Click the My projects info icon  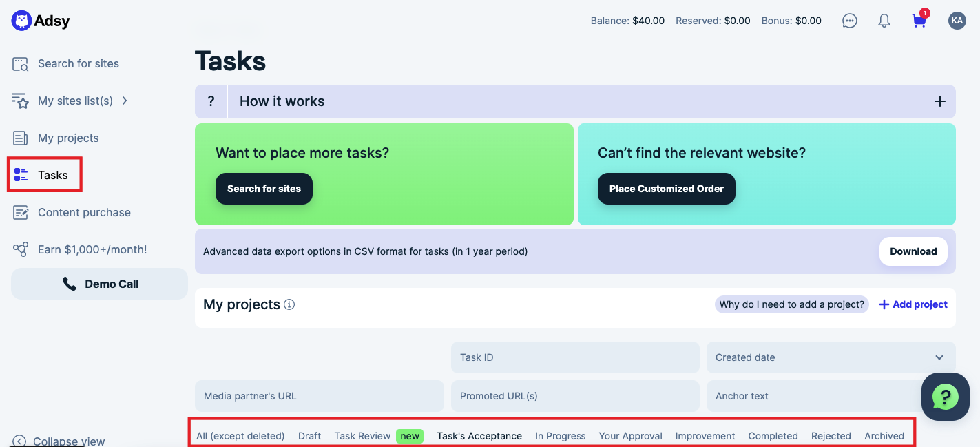click(x=289, y=304)
